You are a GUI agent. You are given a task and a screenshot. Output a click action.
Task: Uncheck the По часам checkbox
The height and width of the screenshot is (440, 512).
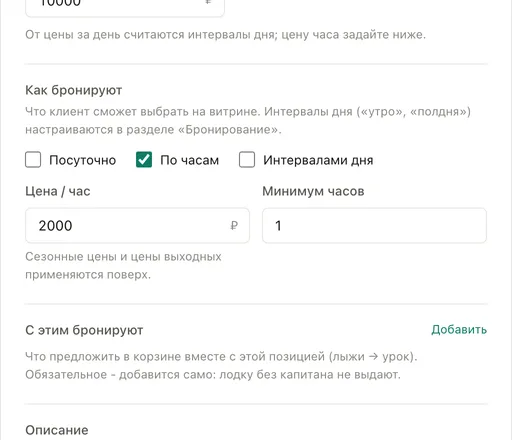(144, 160)
